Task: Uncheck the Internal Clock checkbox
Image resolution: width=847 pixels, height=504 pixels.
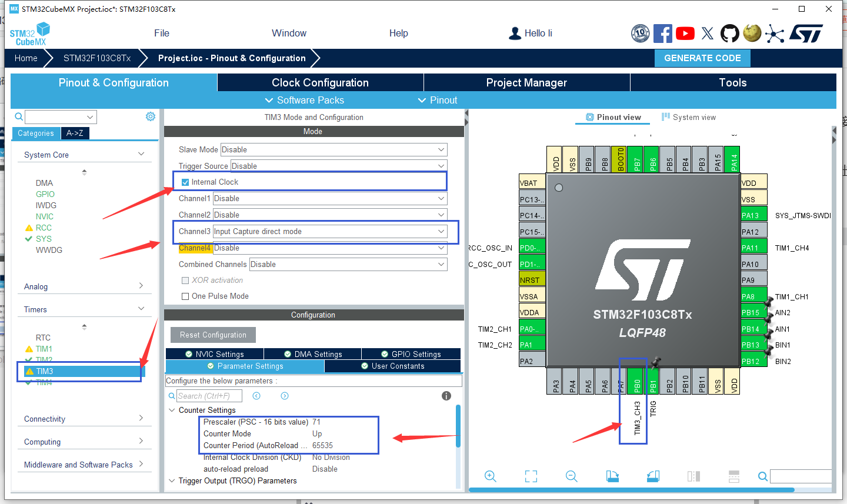Action: pyautogui.click(x=185, y=182)
